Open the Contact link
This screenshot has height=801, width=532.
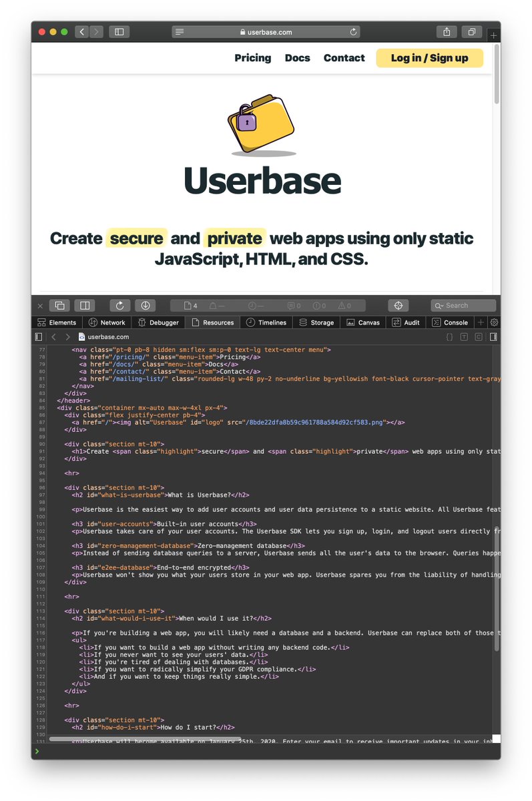[x=344, y=58]
